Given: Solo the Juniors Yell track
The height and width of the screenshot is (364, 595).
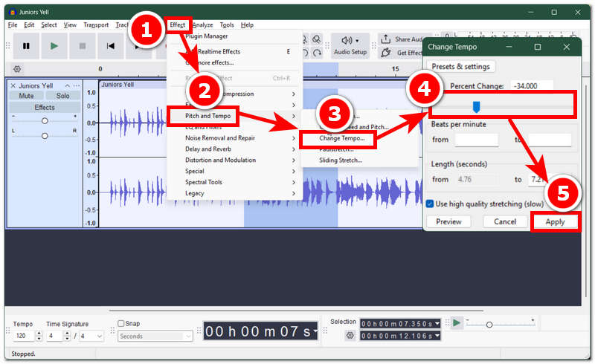Looking at the screenshot, I should [x=62, y=96].
